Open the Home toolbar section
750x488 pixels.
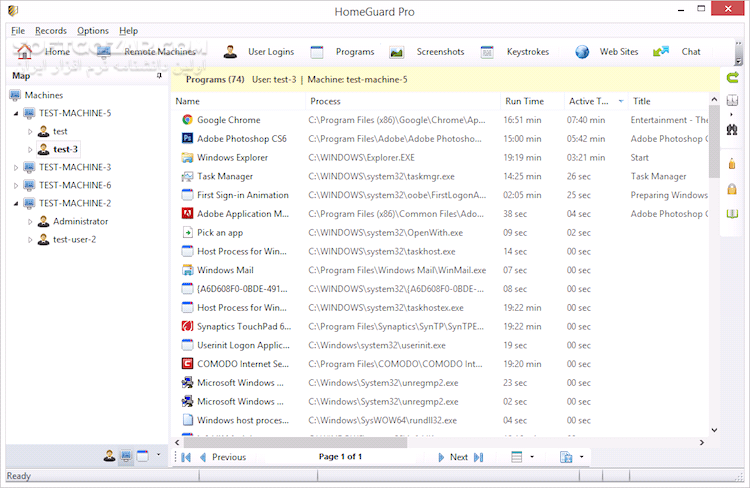[43, 52]
